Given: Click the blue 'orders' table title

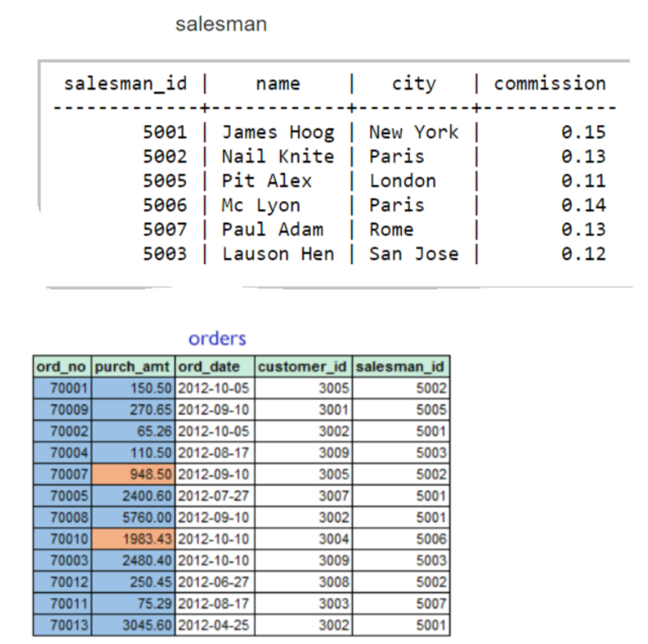Looking at the screenshot, I should click(x=217, y=339).
